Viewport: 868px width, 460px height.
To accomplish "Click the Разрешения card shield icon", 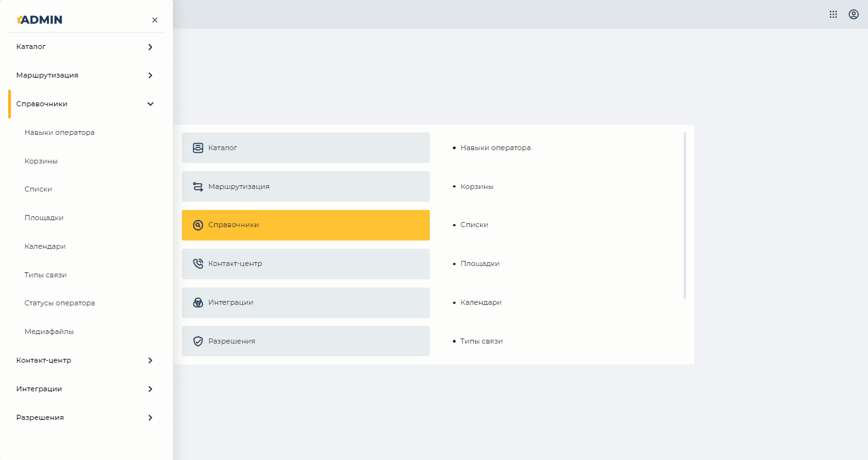I will (x=198, y=341).
